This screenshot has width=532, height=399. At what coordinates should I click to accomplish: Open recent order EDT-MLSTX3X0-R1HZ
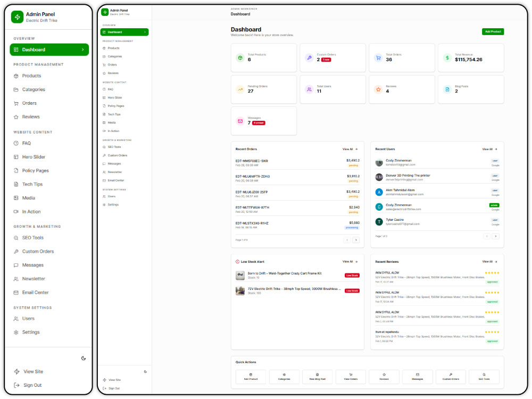(x=297, y=225)
